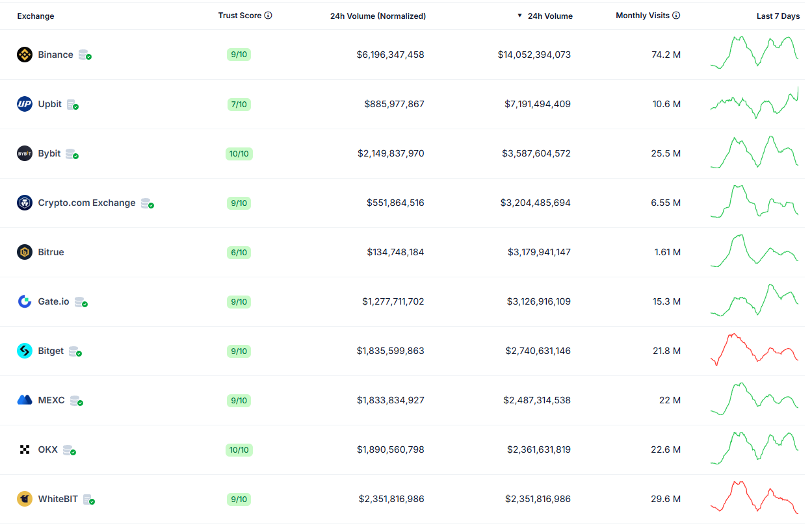Screen dimensions: 812x530
Task: Open Bitget's red 7-day sparkline chart
Action: [754, 349]
